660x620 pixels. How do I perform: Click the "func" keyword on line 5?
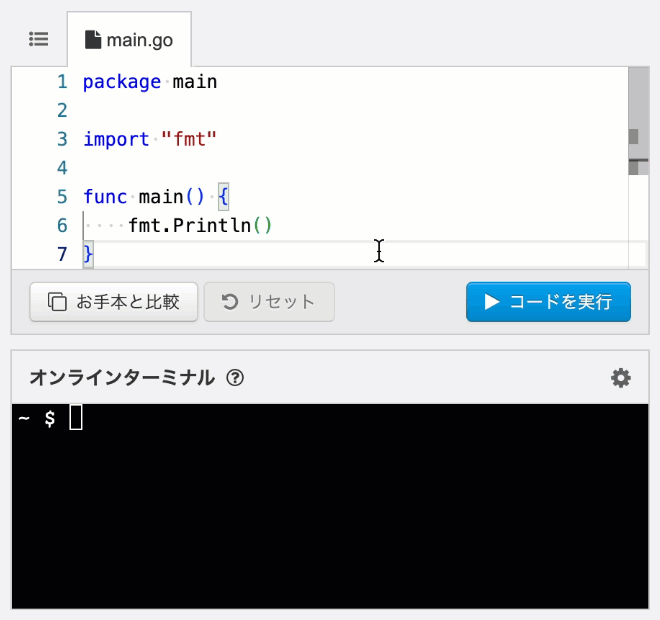(105, 197)
